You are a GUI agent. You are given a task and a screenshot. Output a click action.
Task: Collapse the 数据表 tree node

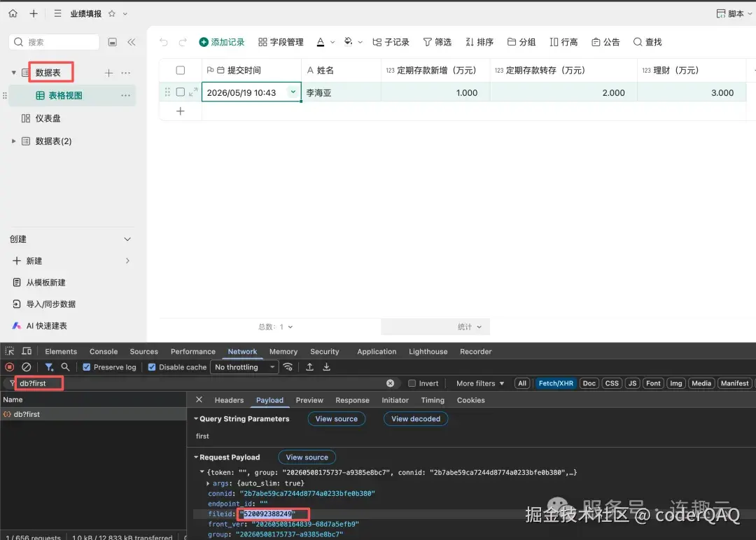[13, 73]
